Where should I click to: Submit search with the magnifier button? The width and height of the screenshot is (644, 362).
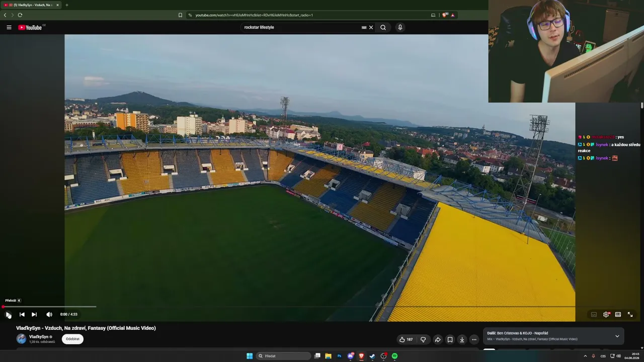pyautogui.click(x=383, y=27)
